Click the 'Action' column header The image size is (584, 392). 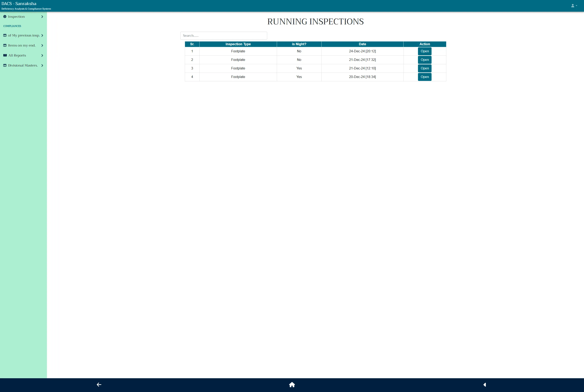click(424, 44)
